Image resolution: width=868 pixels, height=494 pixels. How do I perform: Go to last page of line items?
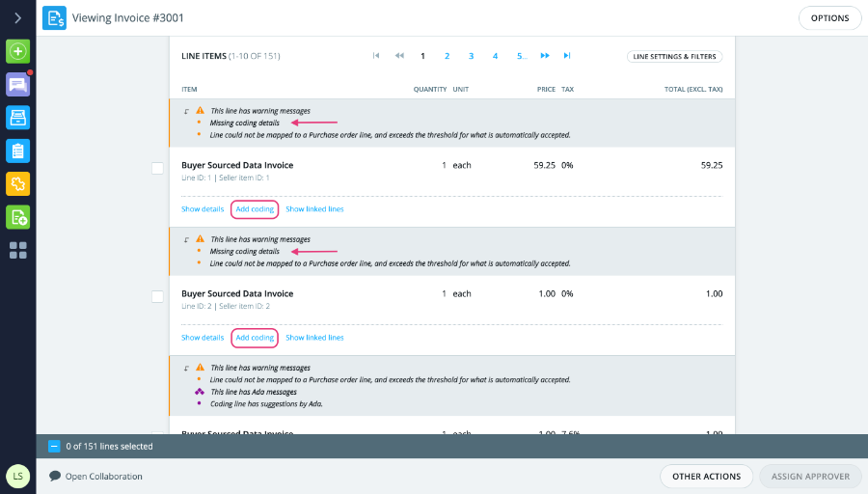[x=567, y=55]
